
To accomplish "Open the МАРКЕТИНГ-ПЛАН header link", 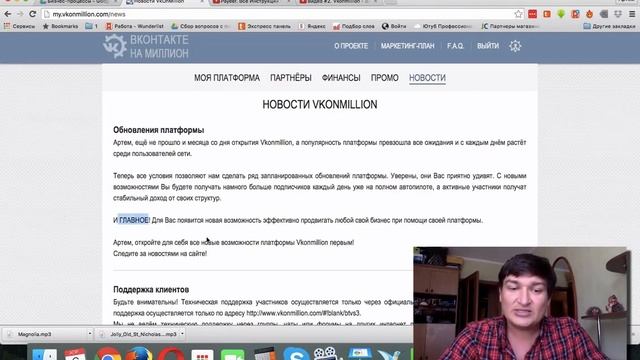I will coord(407,46).
